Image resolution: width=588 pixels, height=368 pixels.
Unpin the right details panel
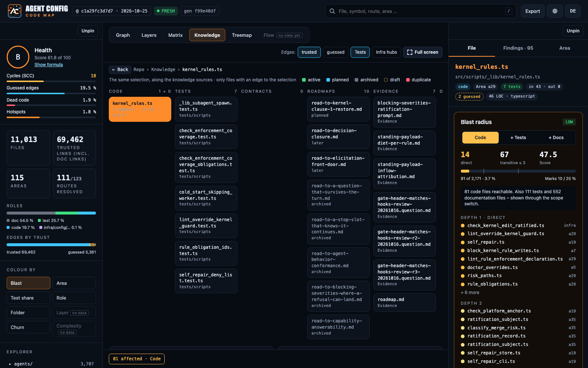pyautogui.click(x=573, y=31)
